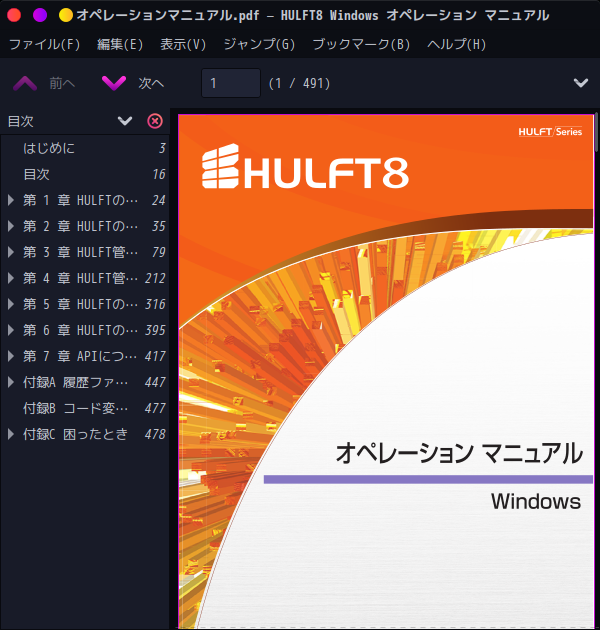Image resolution: width=600 pixels, height=630 pixels.
Task: Advance with the 次へ button label
Action: [151, 84]
